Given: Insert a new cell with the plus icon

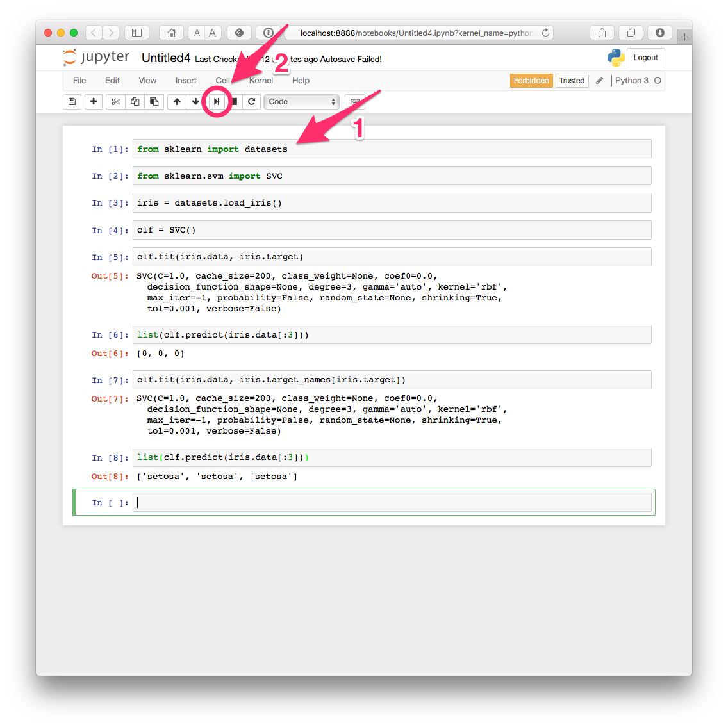Looking at the screenshot, I should [94, 101].
